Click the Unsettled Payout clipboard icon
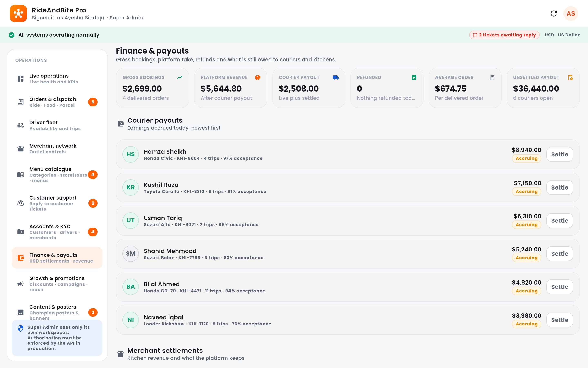Screen dimensions: 588x368 (x=570, y=77)
